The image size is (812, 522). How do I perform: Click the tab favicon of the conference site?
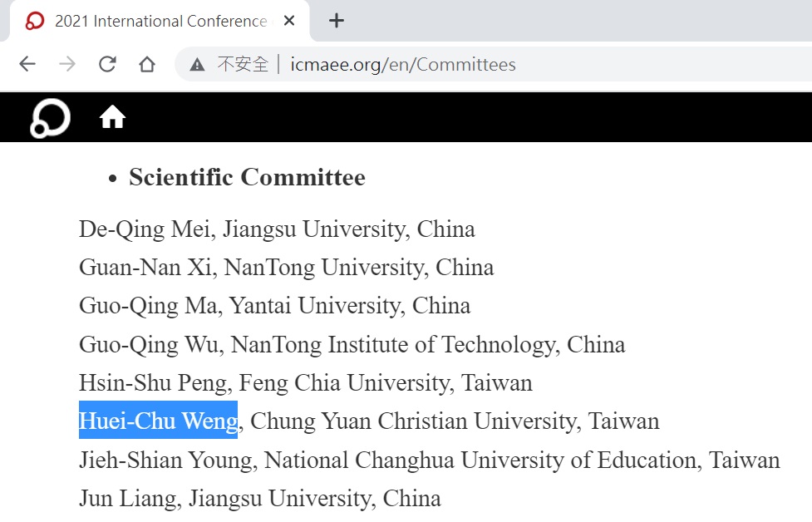pyautogui.click(x=35, y=21)
